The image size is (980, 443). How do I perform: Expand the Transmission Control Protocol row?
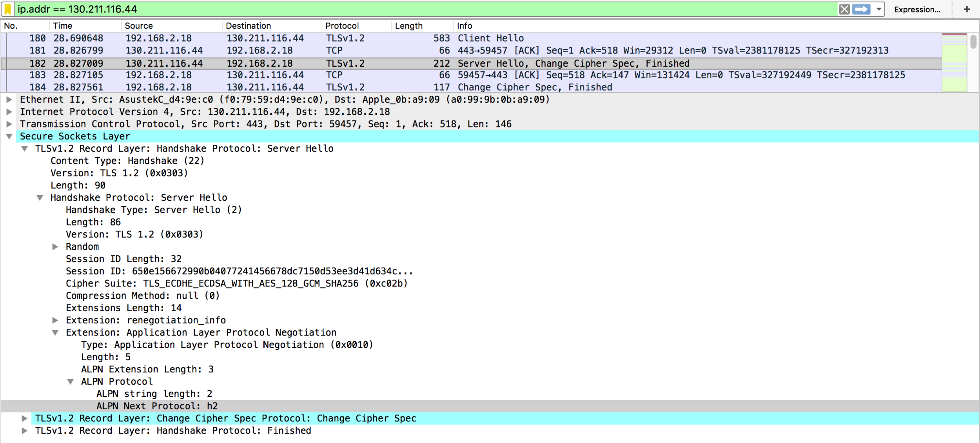point(9,124)
